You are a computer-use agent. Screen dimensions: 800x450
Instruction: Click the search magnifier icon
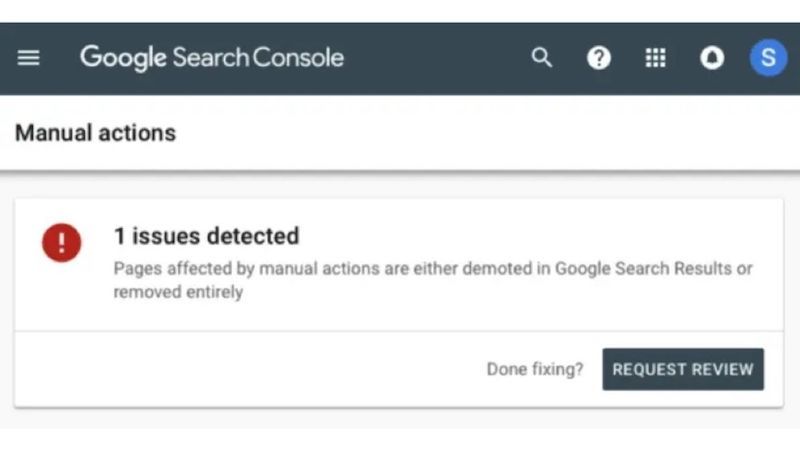coord(541,58)
